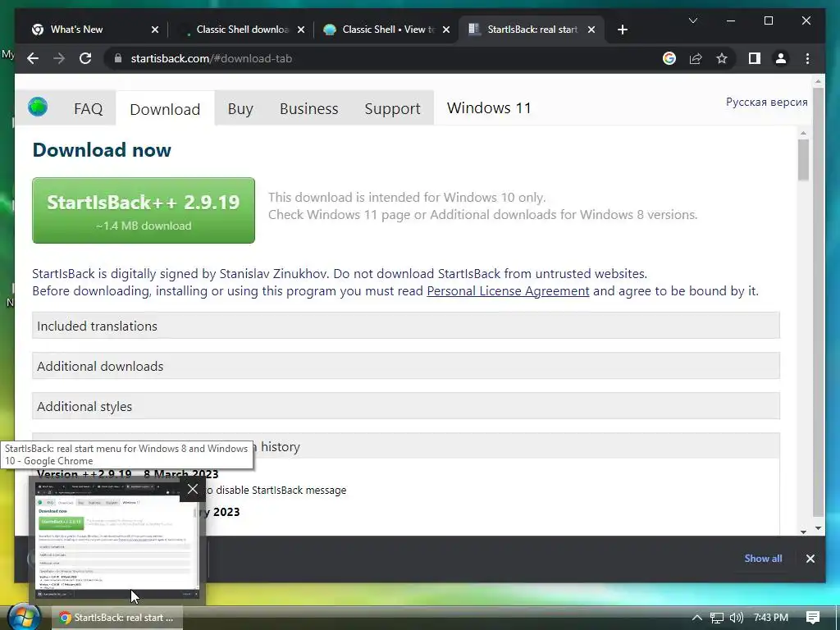Reload the StartIsBack page
This screenshot has height=630, width=840.
[85, 58]
